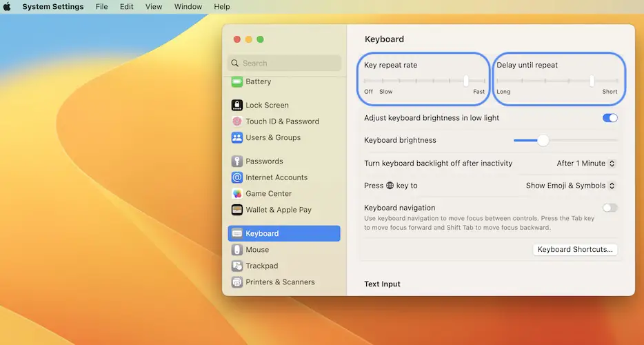644x345 pixels.
Task: Open Lock Screen settings via its icon
Action: tap(237, 106)
